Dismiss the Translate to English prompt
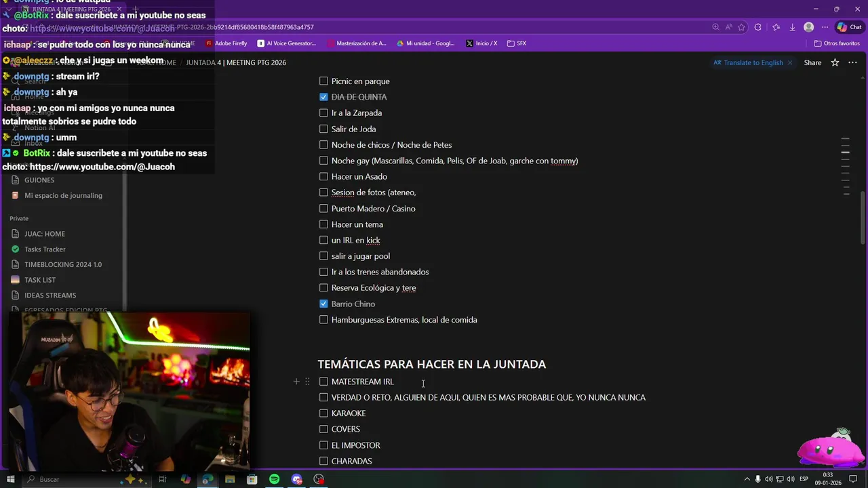Image resolution: width=868 pixels, height=488 pixels. (x=791, y=62)
